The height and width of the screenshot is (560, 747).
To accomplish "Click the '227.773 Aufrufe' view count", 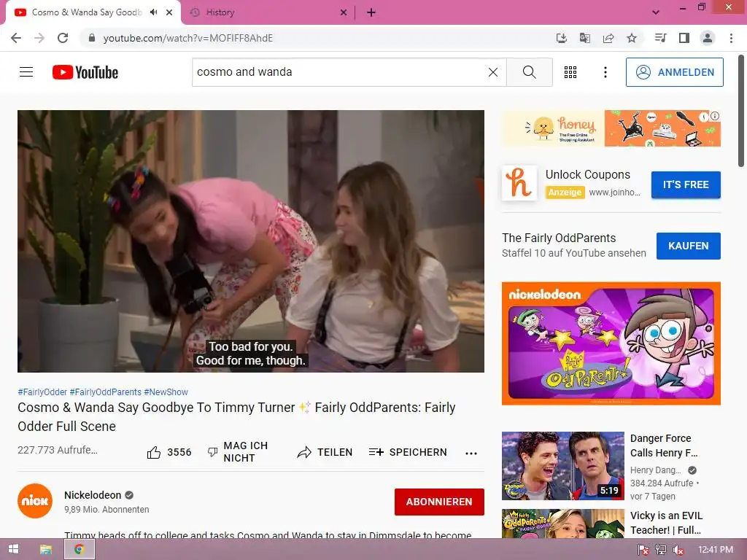I will (58, 450).
